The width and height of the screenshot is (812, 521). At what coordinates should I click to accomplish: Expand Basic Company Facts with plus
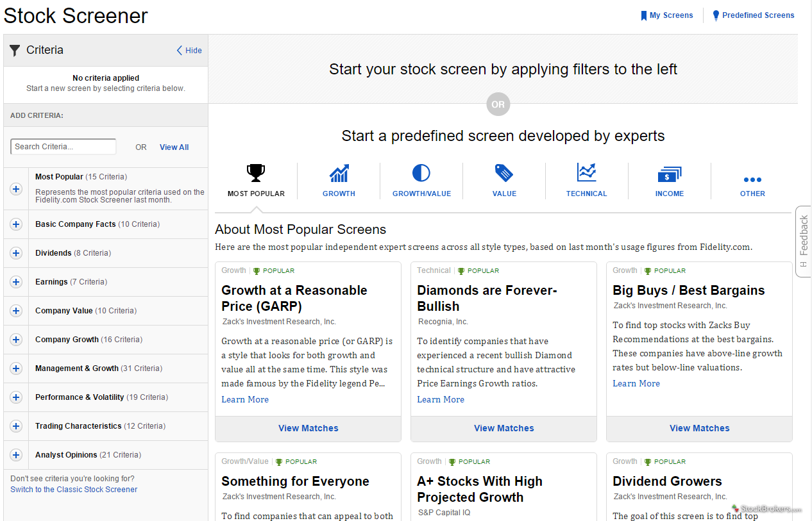tap(16, 224)
